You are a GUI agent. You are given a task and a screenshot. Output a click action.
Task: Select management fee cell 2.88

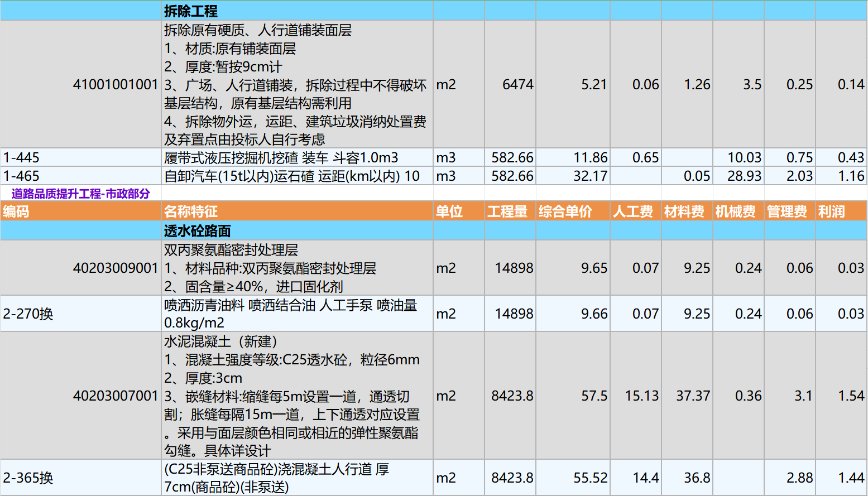pyautogui.click(x=790, y=478)
